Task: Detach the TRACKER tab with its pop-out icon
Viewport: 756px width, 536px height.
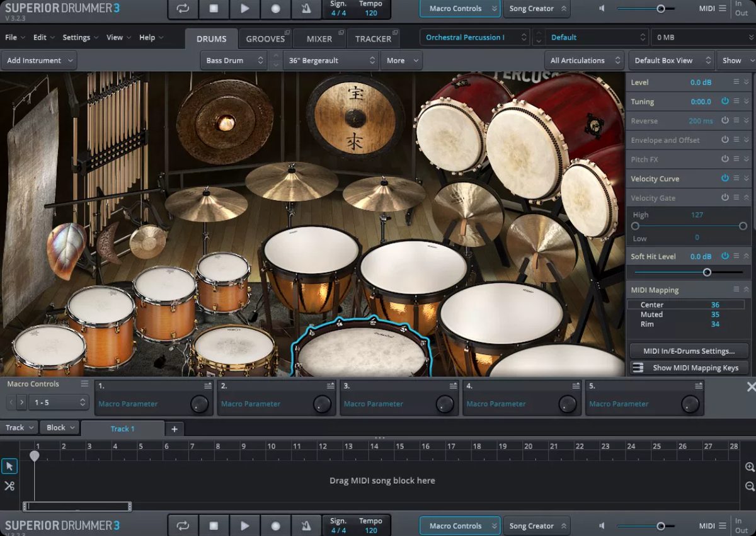Action: 394,32
